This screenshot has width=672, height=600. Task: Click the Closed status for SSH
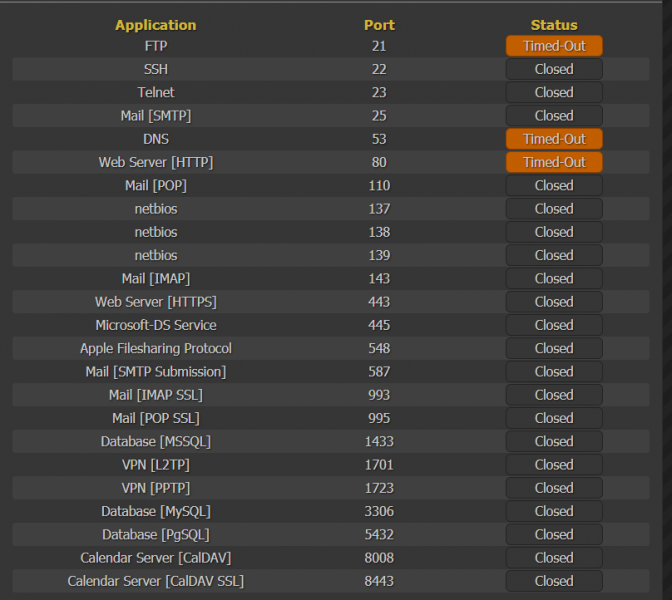pos(554,69)
